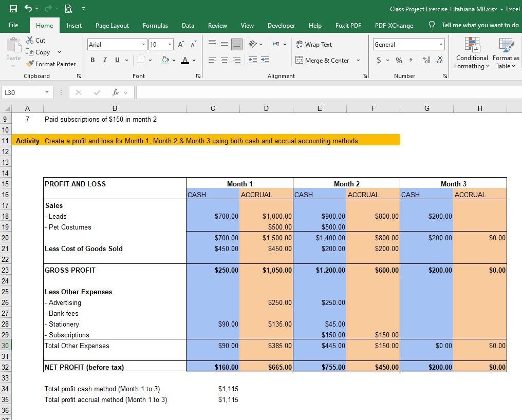The width and height of the screenshot is (522, 420).
Task: Open Number format dialog launcher
Action: pyautogui.click(x=445, y=76)
